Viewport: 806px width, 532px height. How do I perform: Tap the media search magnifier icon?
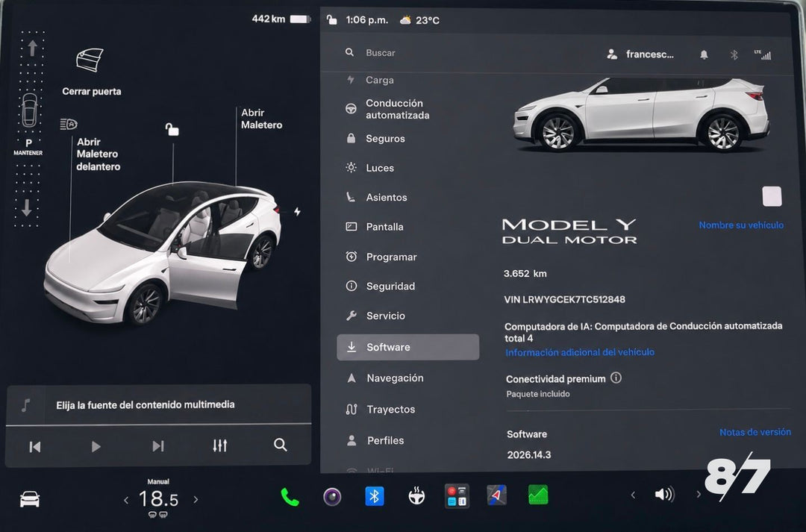[x=280, y=445]
